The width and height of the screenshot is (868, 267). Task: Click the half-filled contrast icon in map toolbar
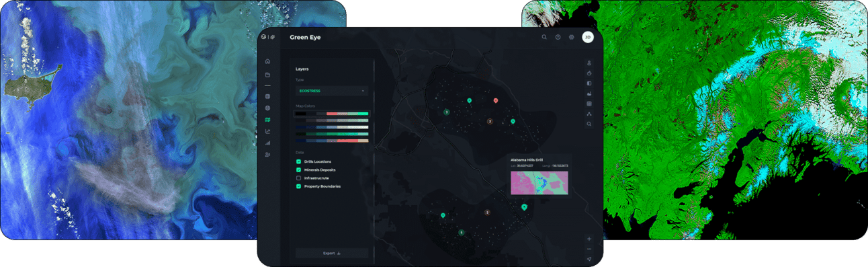coord(589,83)
